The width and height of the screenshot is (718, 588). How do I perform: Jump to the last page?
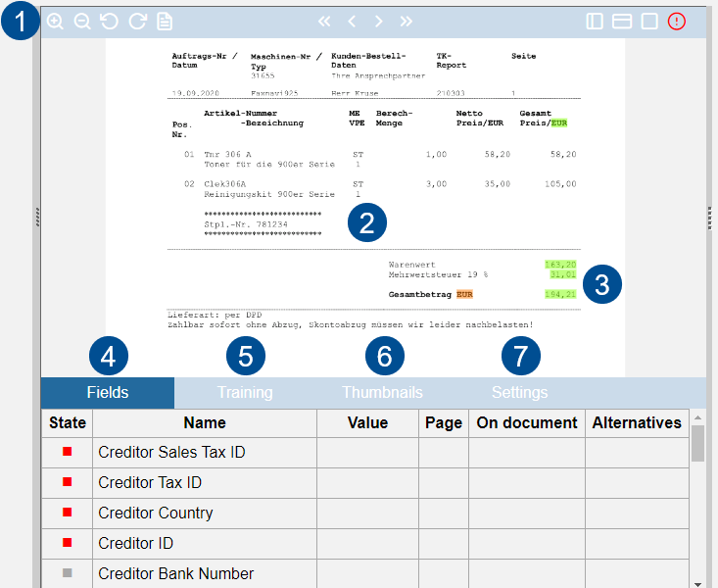pyautogui.click(x=406, y=21)
